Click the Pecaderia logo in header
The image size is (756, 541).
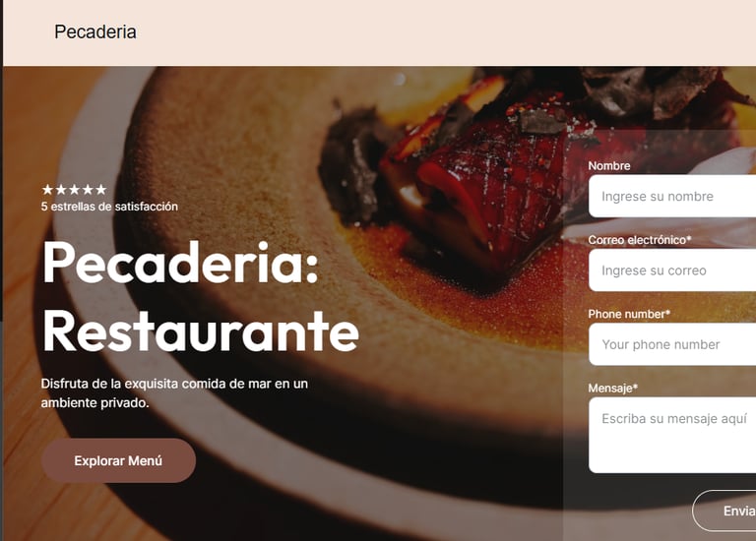(94, 32)
